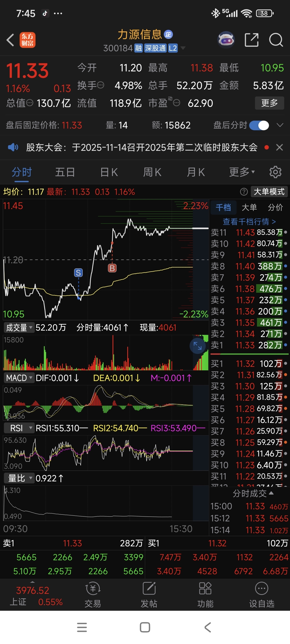
Task: Expand the after-hours panel chevron
Action: (280, 125)
